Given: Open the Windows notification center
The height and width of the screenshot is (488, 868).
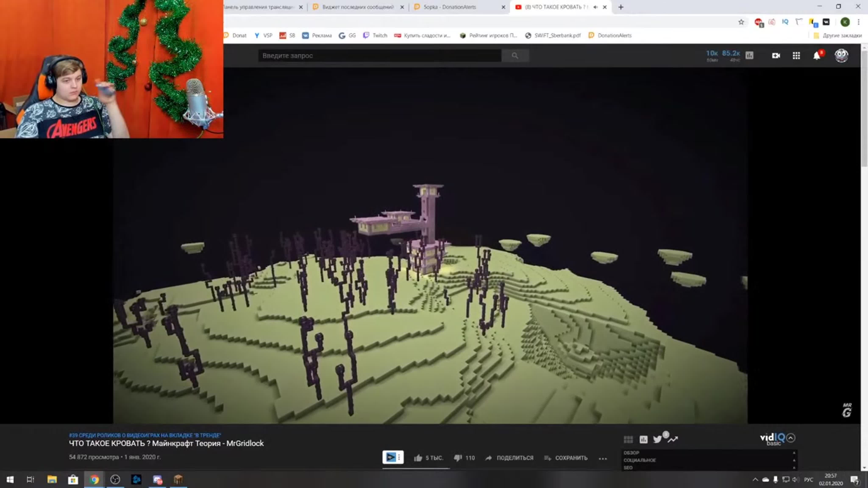Looking at the screenshot, I should [x=854, y=480].
